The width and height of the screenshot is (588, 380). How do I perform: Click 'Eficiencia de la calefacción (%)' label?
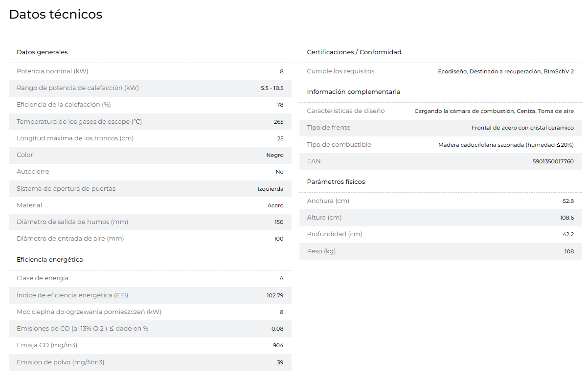coord(64,105)
